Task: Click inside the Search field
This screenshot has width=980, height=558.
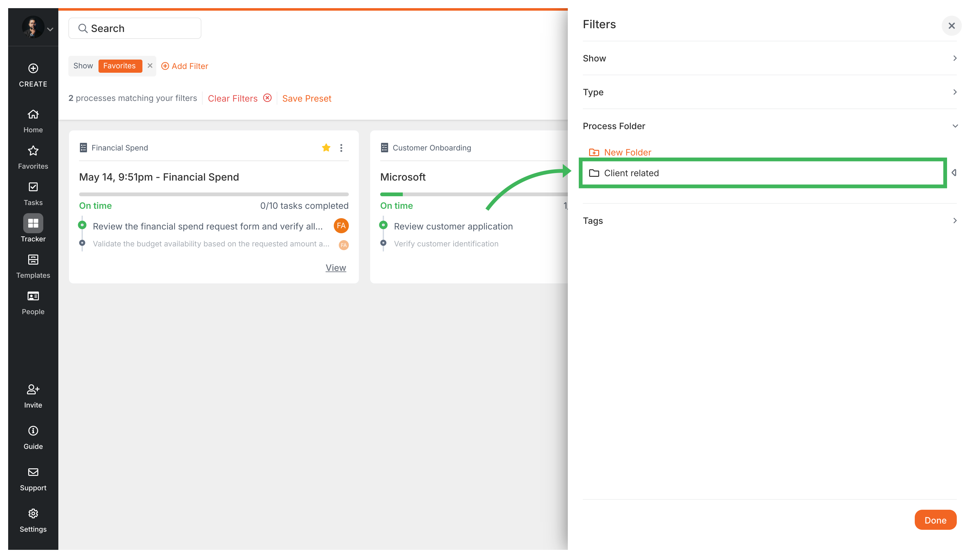Action: 135,28
